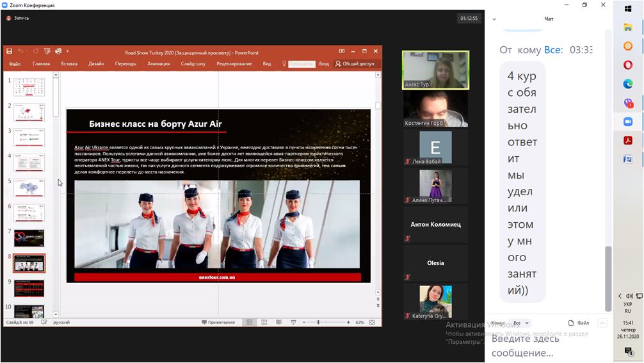Image resolution: width=644 pixels, height=363 pixels.
Task: Collapse chat panel with chevron
Action: (494, 19)
